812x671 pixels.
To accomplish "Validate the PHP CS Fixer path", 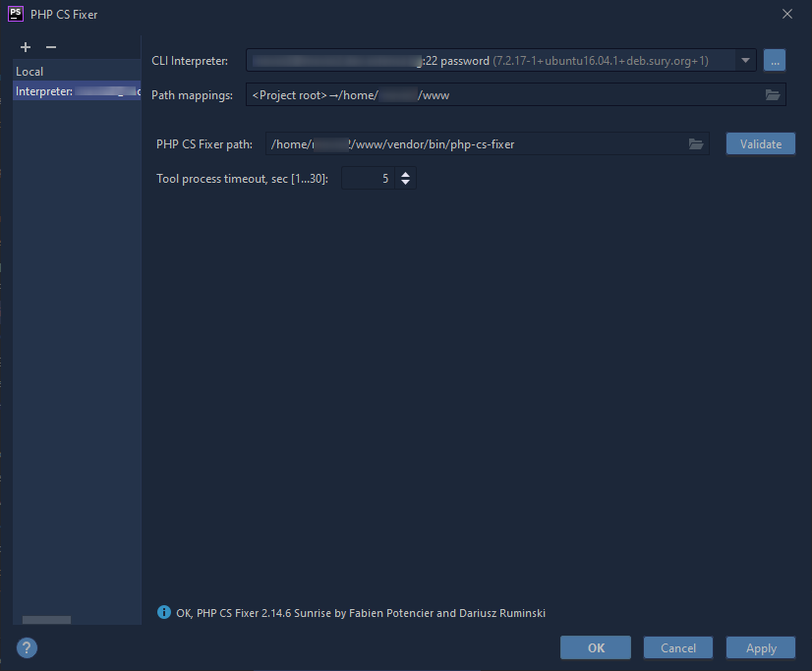I will (x=760, y=143).
